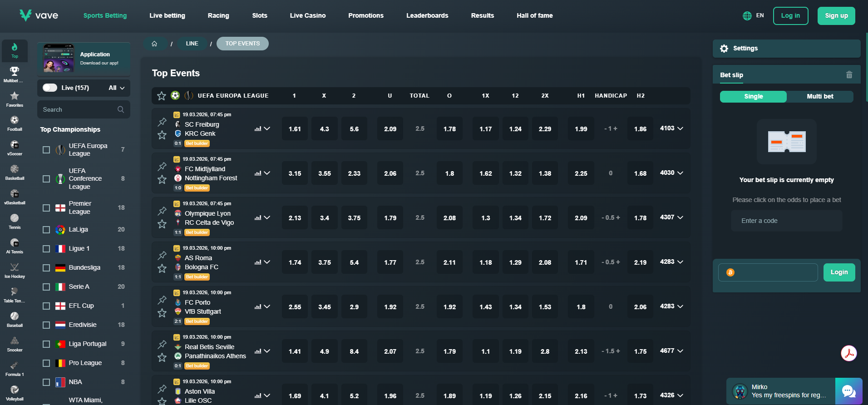Click the Sign up button
This screenshot has width=868, height=405.
836,16
